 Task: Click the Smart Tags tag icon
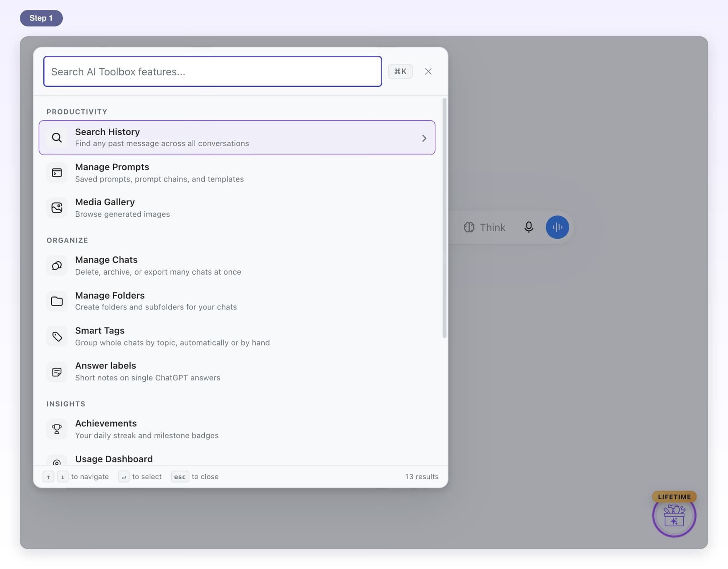(x=57, y=336)
